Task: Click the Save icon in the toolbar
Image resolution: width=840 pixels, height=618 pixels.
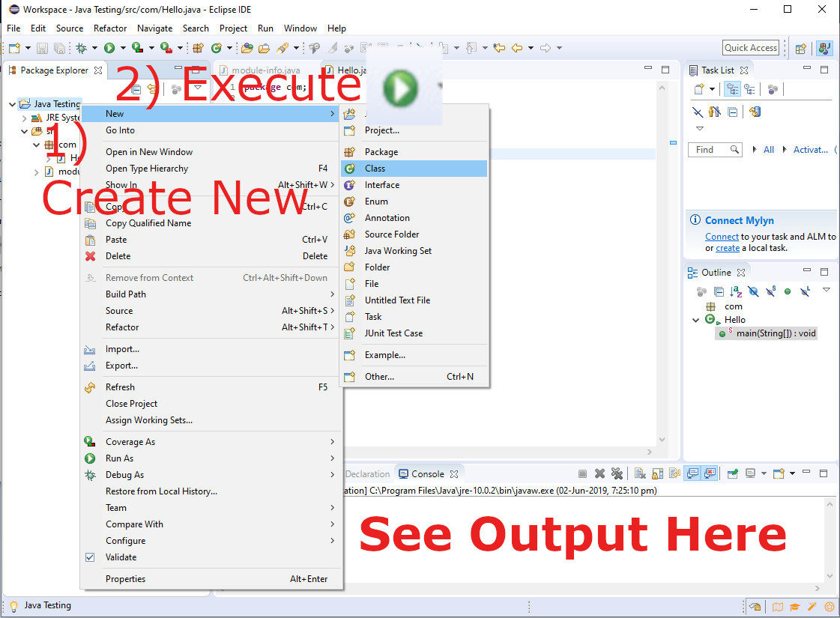Action: pos(42,47)
